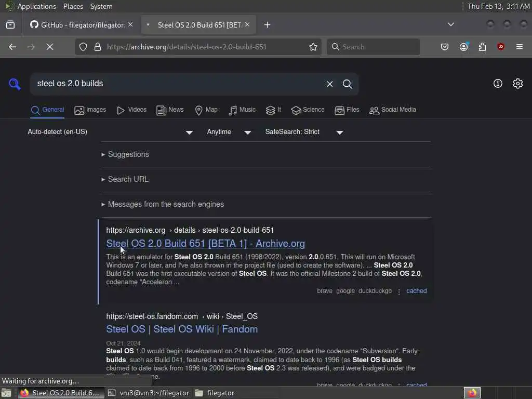Switch to Map category
This screenshot has height=399, width=532.
click(x=206, y=110)
